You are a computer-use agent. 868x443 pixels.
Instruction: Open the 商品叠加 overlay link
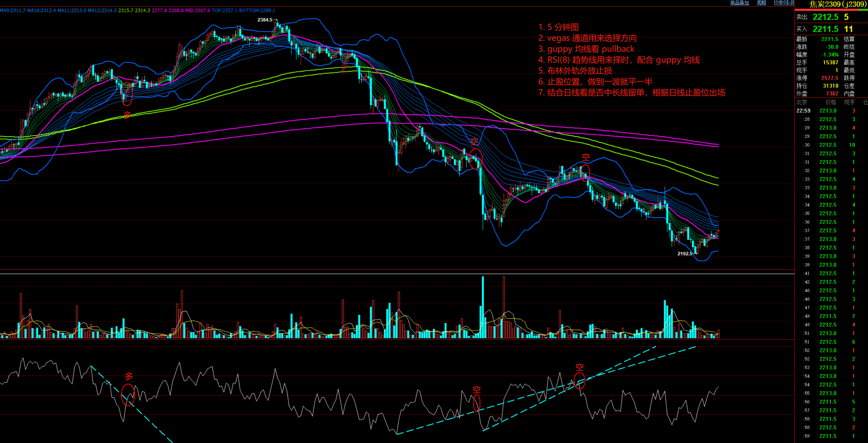(x=740, y=3)
